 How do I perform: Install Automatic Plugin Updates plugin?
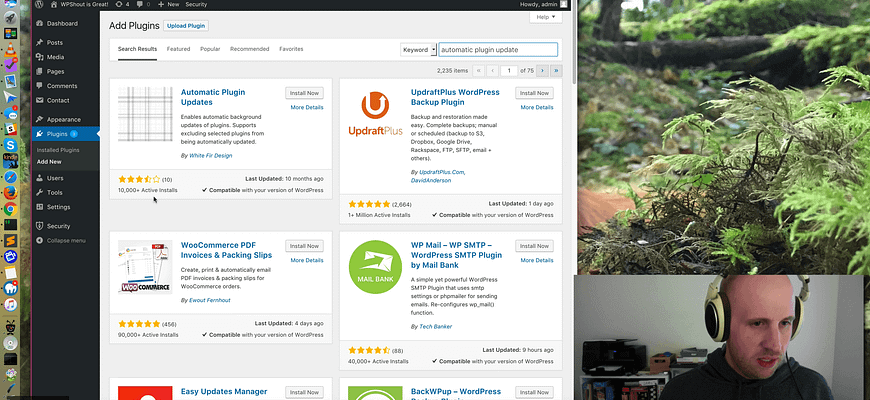tap(304, 93)
